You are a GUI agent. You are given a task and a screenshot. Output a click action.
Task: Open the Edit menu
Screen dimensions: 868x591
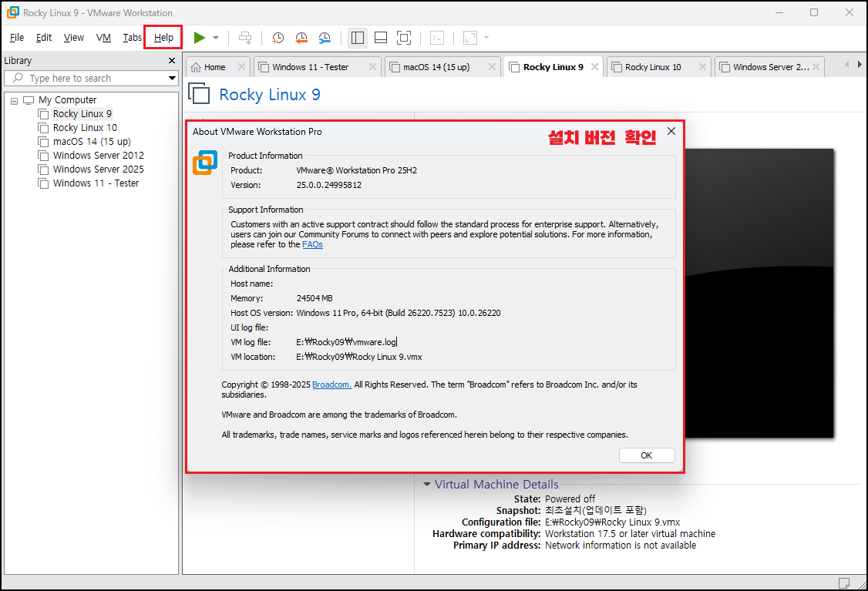click(x=44, y=37)
